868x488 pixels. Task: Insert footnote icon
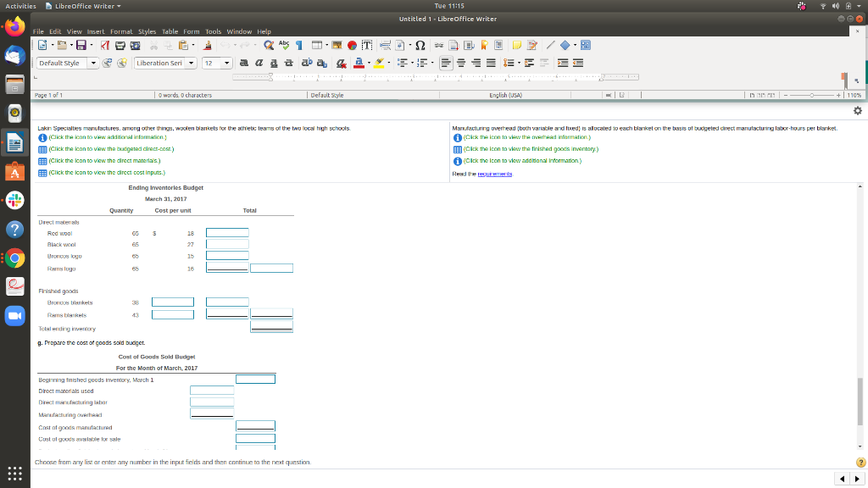pyautogui.click(x=454, y=46)
